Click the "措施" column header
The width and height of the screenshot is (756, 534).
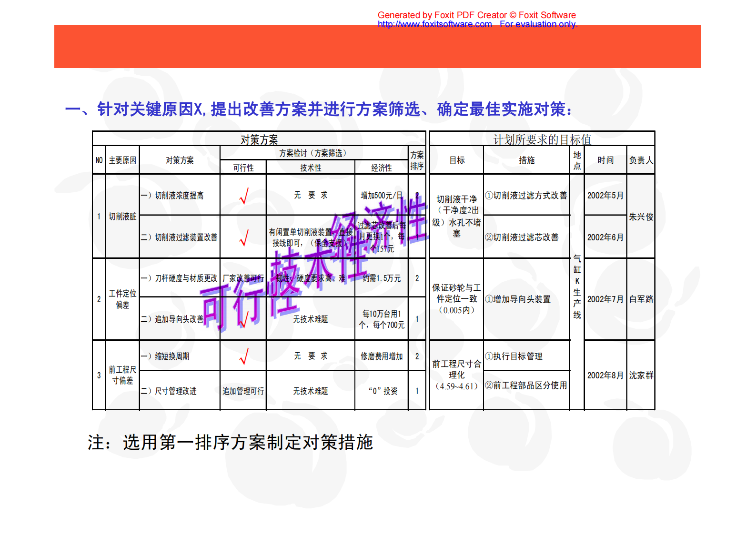tap(527, 160)
